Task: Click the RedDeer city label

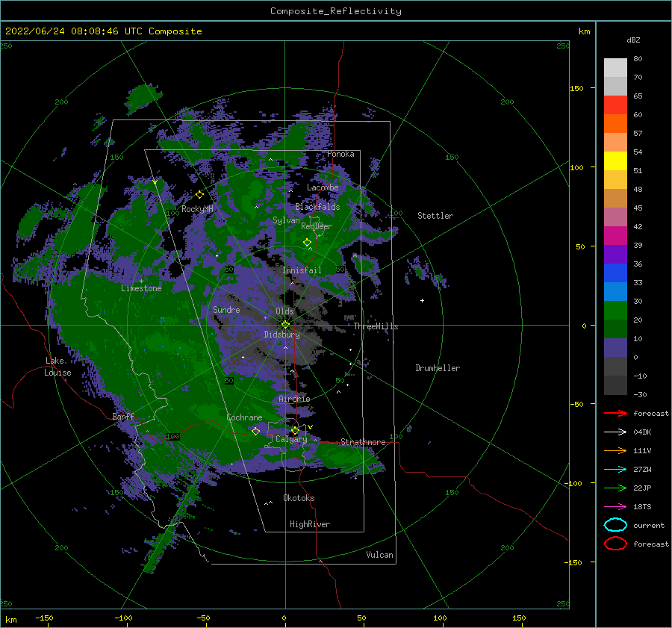Action: pos(317,226)
